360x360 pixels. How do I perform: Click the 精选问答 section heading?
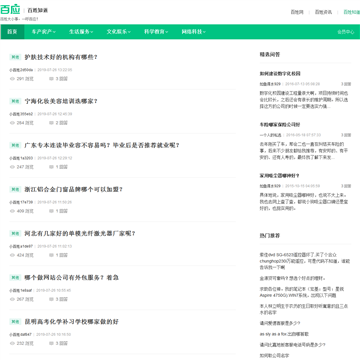tap(270, 55)
